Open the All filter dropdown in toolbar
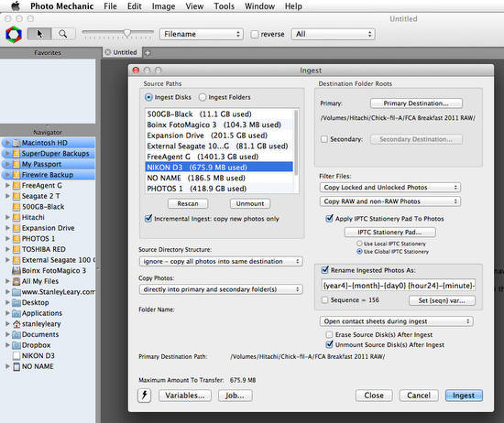The image size is (504, 423). 333,34
